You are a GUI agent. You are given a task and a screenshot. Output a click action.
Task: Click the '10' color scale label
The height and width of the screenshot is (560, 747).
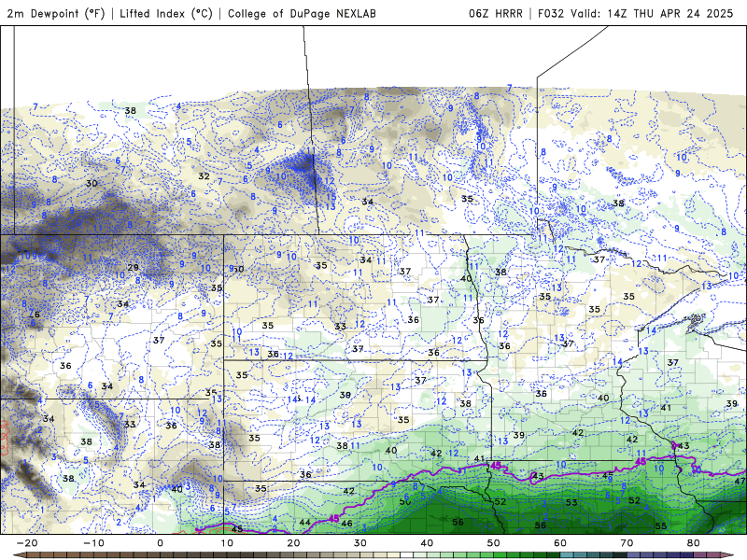pos(227,543)
